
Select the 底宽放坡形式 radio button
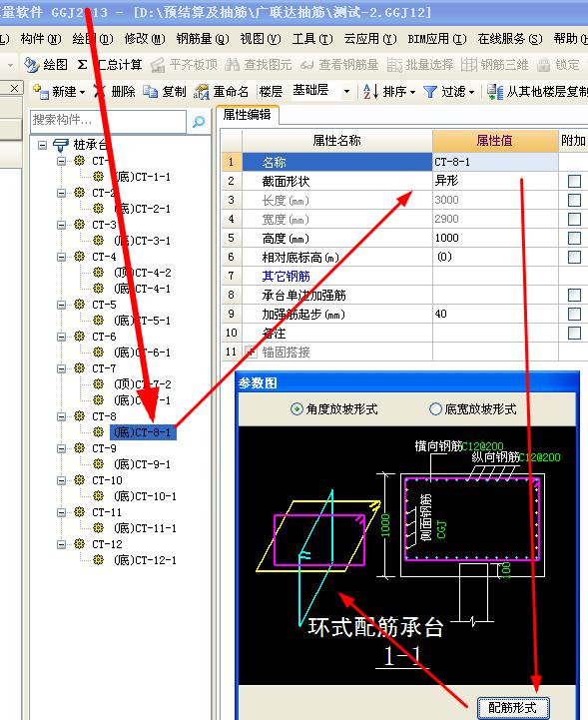(435, 408)
